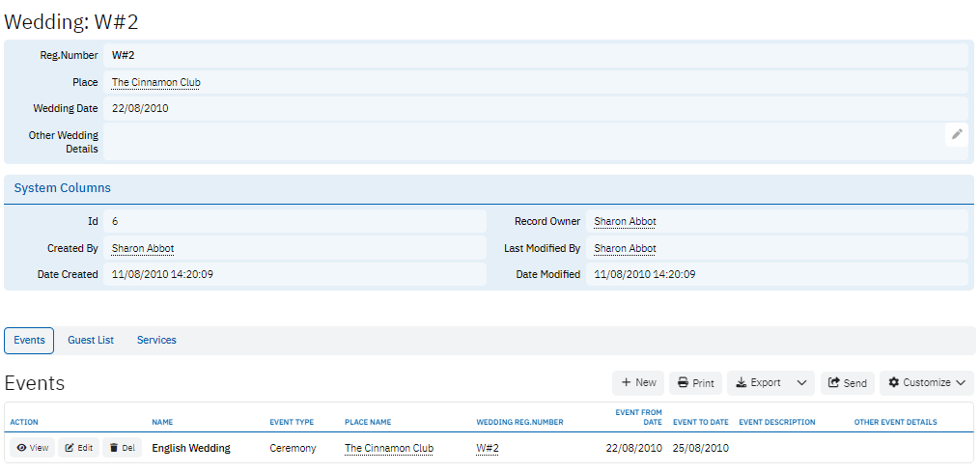Sort events by Name column header

(x=162, y=422)
